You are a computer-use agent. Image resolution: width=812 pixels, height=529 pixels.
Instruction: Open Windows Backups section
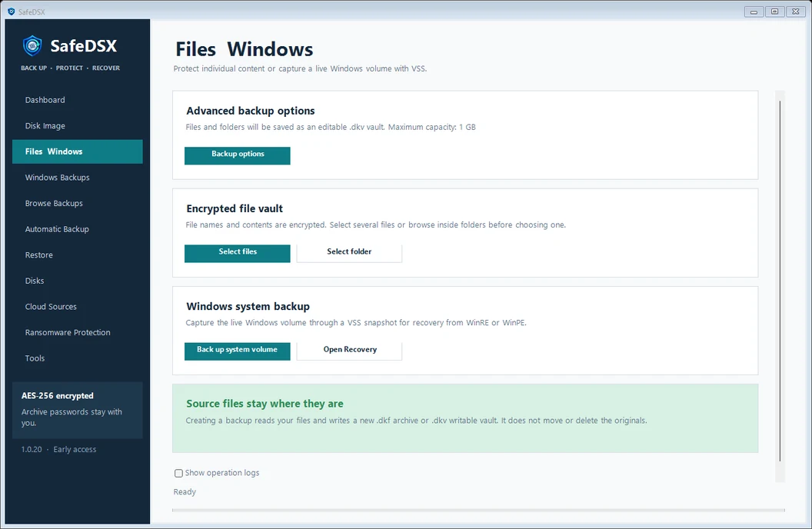tap(77, 178)
